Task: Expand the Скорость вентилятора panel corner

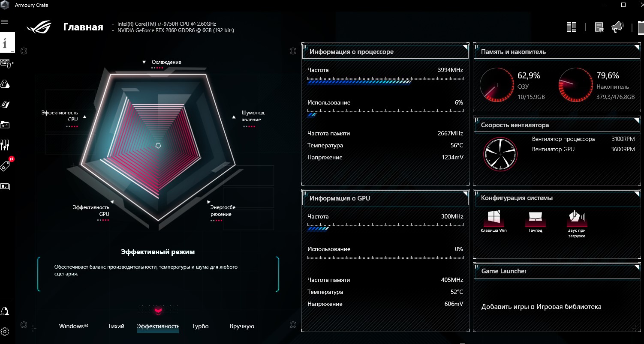Action: point(637,120)
